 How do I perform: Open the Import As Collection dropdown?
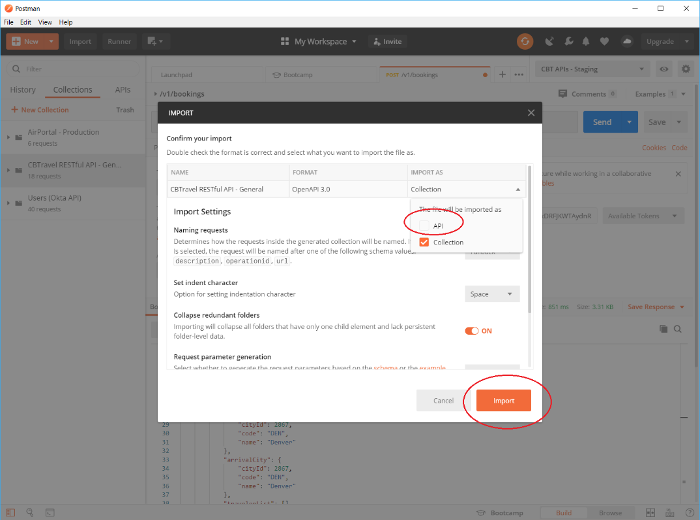466,189
